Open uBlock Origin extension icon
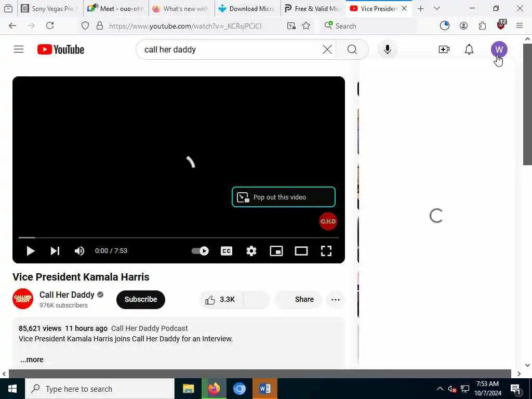532x399 pixels. click(x=501, y=25)
